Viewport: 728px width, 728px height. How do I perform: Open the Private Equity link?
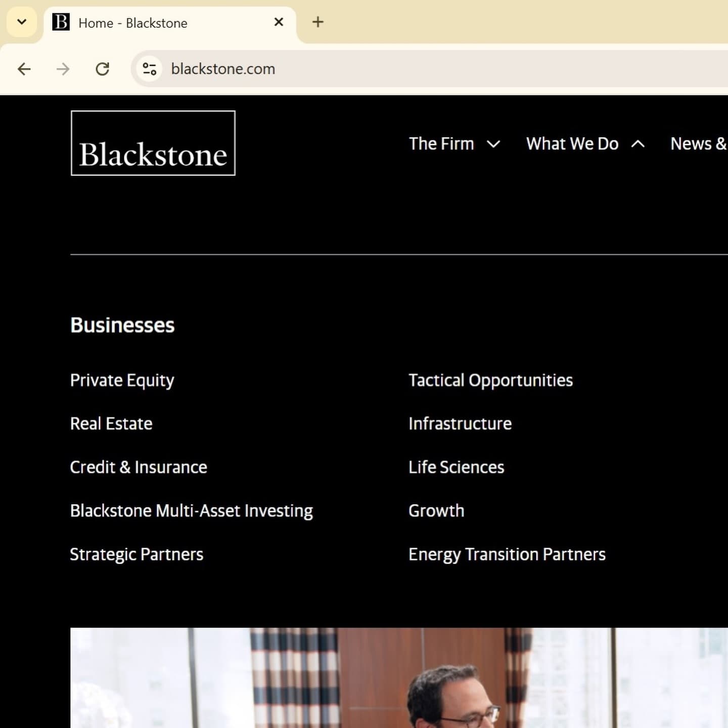(122, 381)
